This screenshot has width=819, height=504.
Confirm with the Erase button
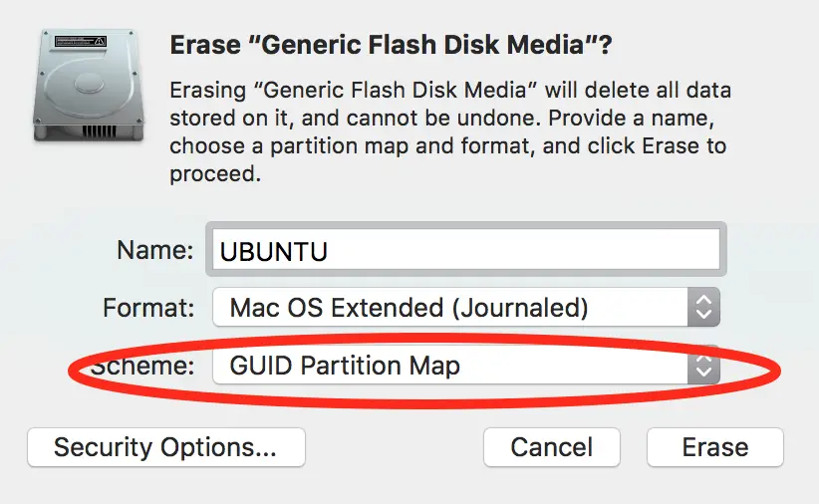coord(715,447)
